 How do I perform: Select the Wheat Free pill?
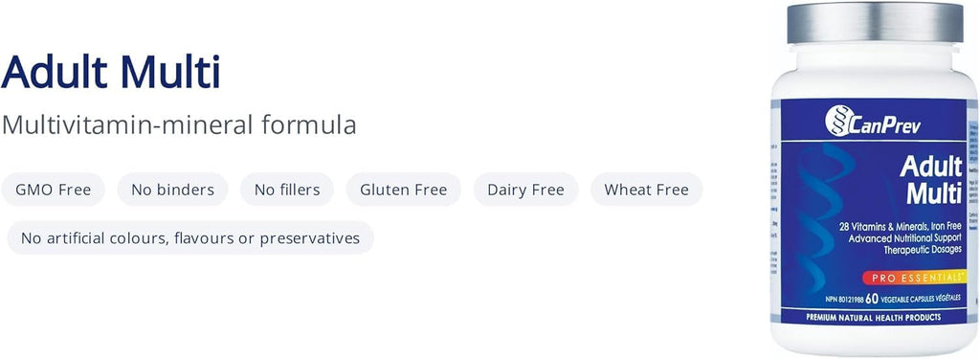(646, 190)
